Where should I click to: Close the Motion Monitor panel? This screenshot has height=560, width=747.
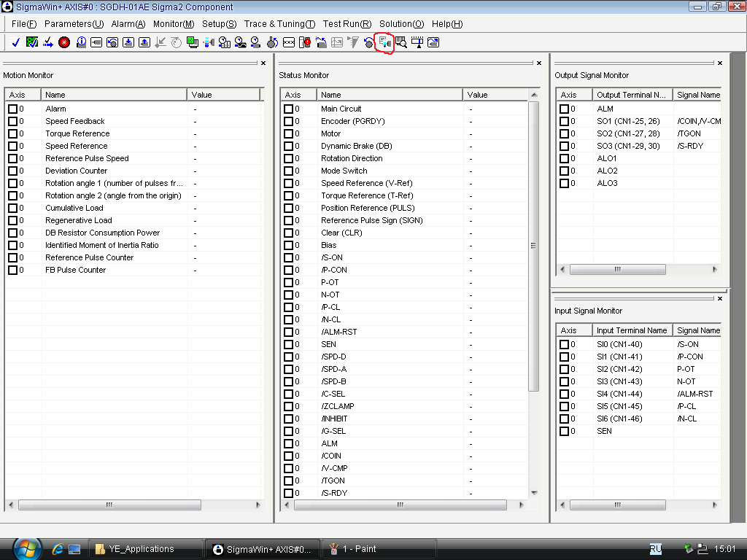coord(263,63)
